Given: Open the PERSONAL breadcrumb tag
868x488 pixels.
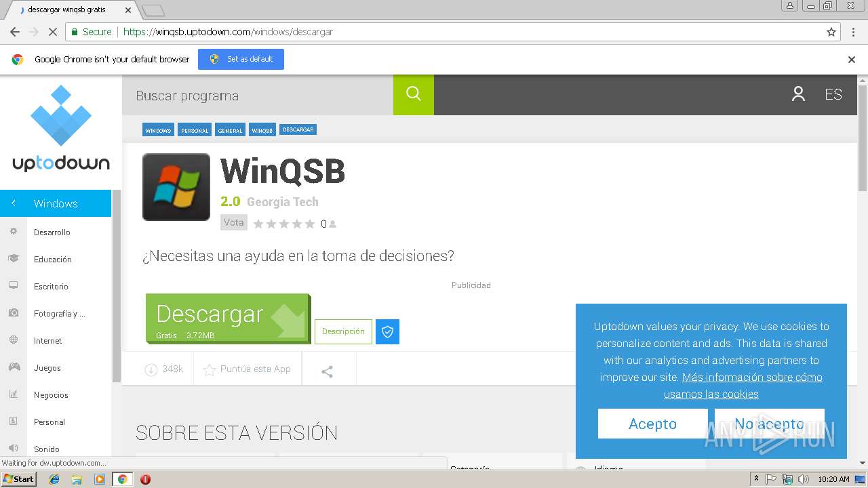Looking at the screenshot, I should coord(195,130).
